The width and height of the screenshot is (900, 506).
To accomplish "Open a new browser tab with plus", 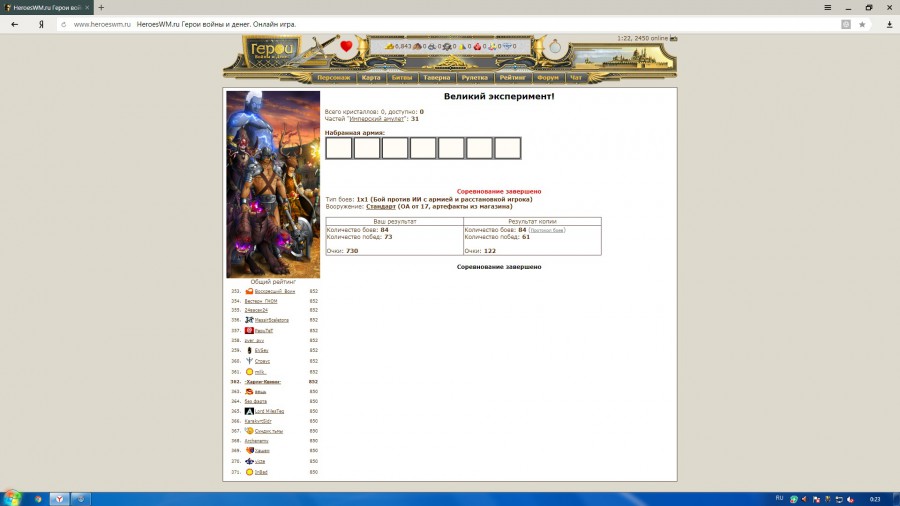I will pos(101,7).
